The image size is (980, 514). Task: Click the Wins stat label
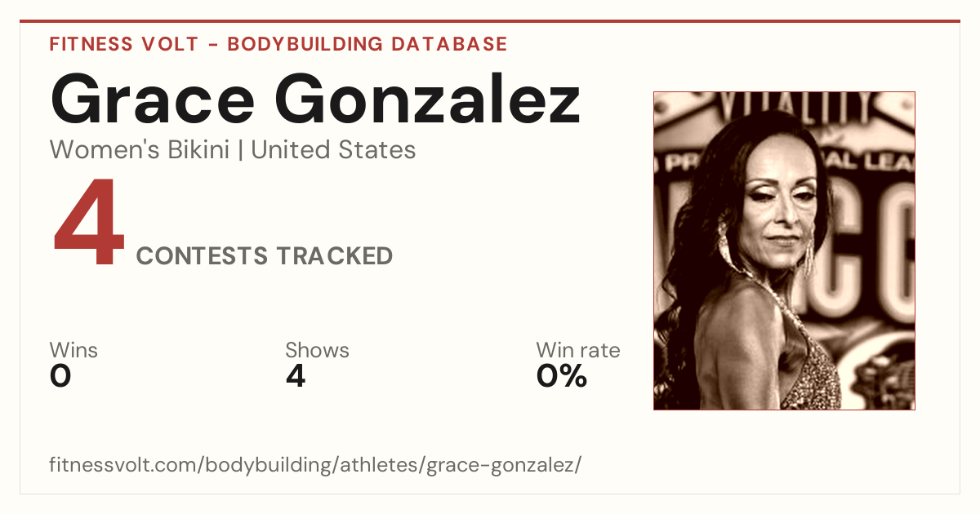point(73,350)
